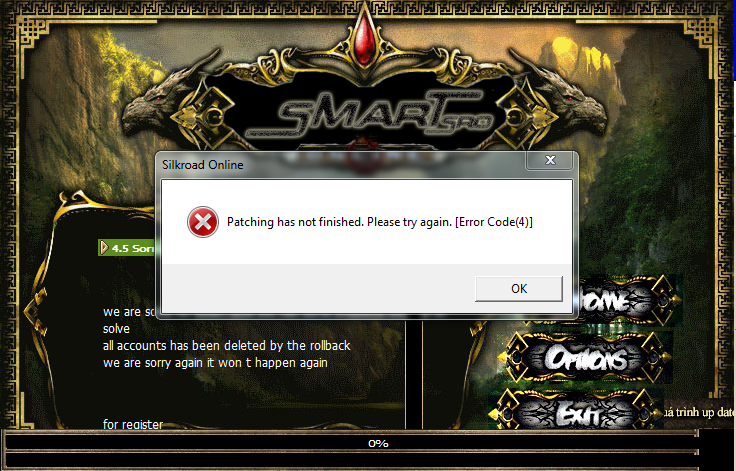The width and height of the screenshot is (736, 471).
Task: Click the red error X icon
Action: pos(203,222)
